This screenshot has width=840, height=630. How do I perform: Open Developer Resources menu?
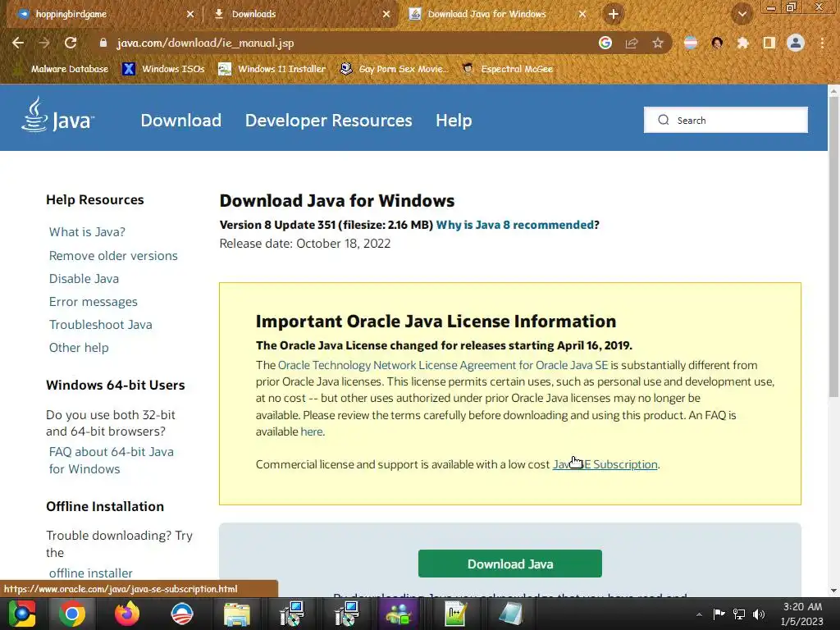pos(328,120)
